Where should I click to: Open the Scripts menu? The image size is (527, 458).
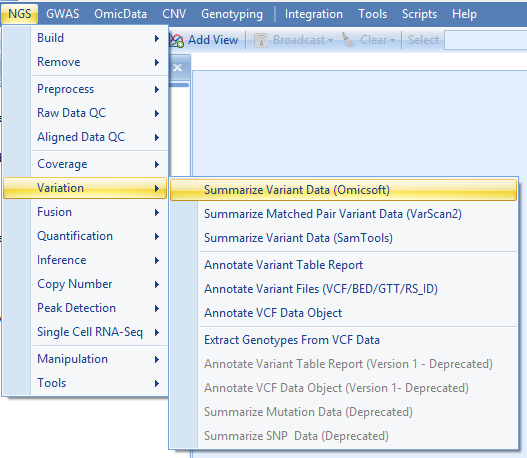[x=419, y=14]
